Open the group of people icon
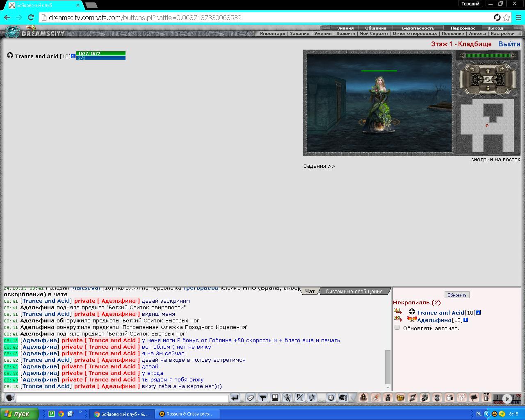Viewport: 525px width, 420px height. click(462, 397)
